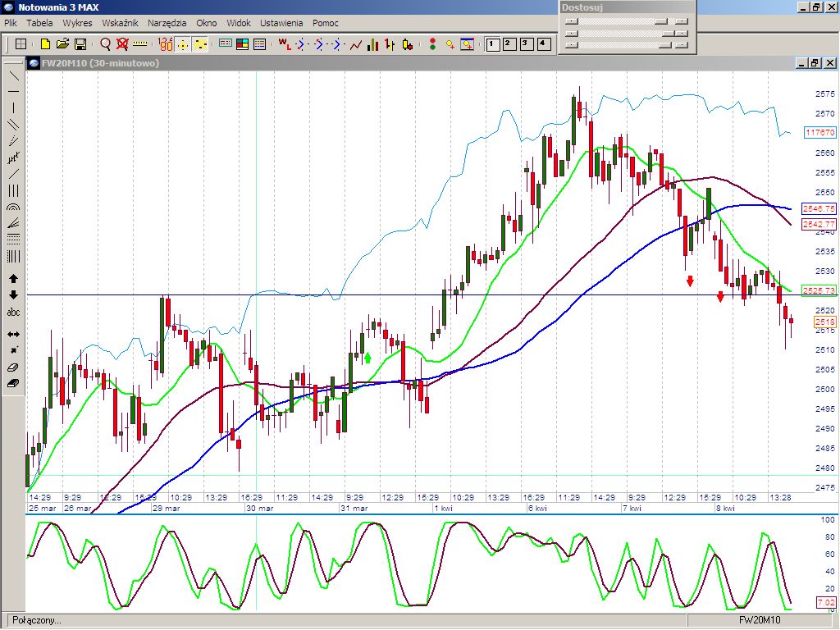Click the traffic light indicator icon

point(432,44)
